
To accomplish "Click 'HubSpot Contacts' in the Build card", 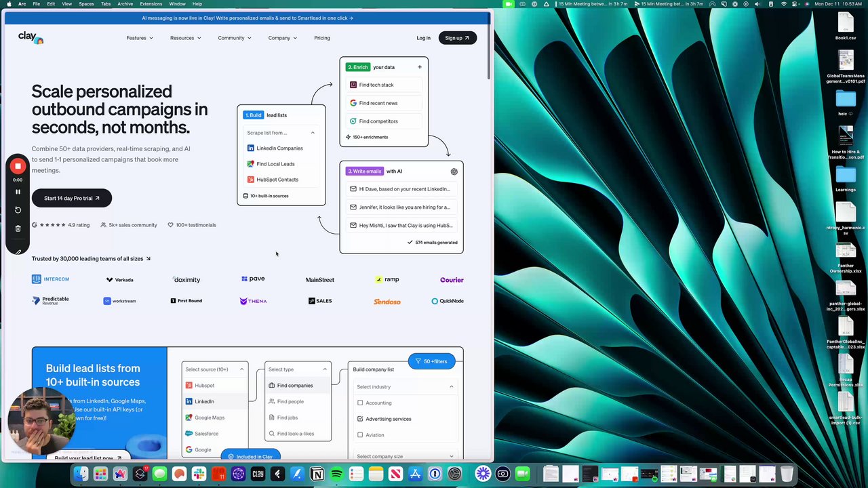I will pos(281,180).
